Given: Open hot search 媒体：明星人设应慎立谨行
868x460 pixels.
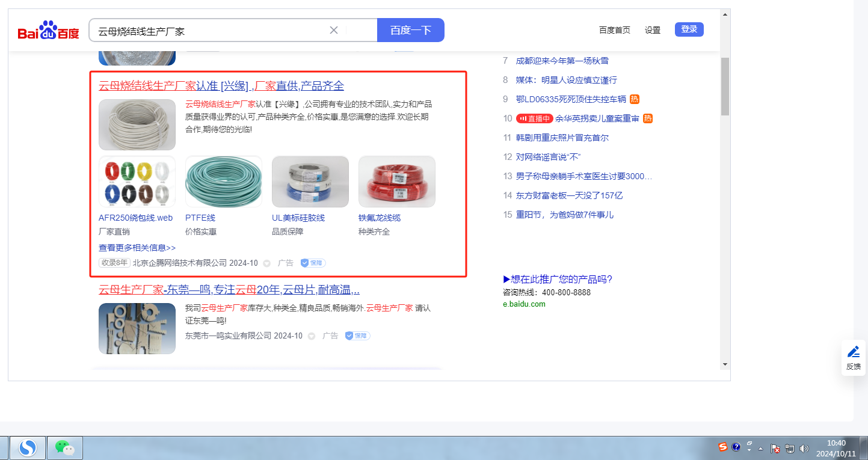Looking at the screenshot, I should [567, 80].
